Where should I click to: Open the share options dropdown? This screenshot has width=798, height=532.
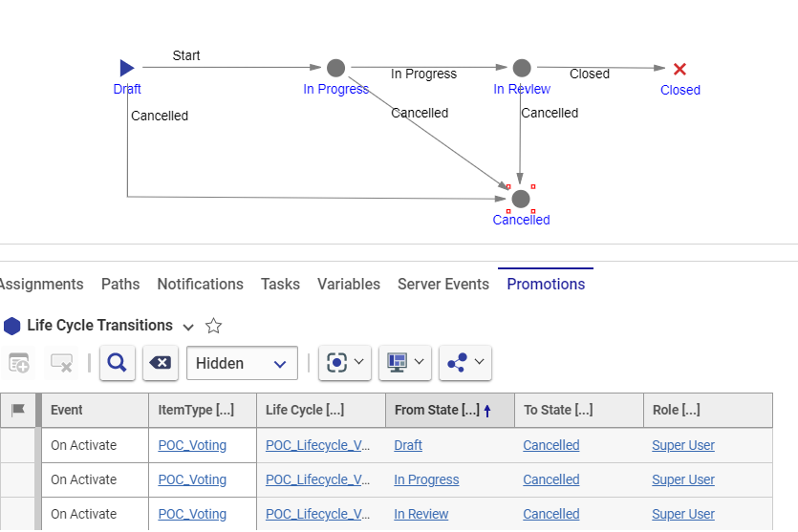[464, 363]
